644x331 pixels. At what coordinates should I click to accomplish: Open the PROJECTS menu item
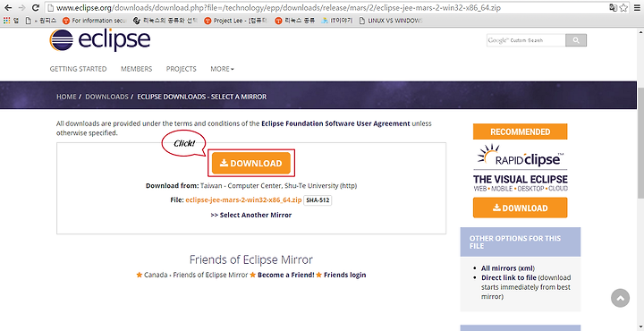[181, 69]
